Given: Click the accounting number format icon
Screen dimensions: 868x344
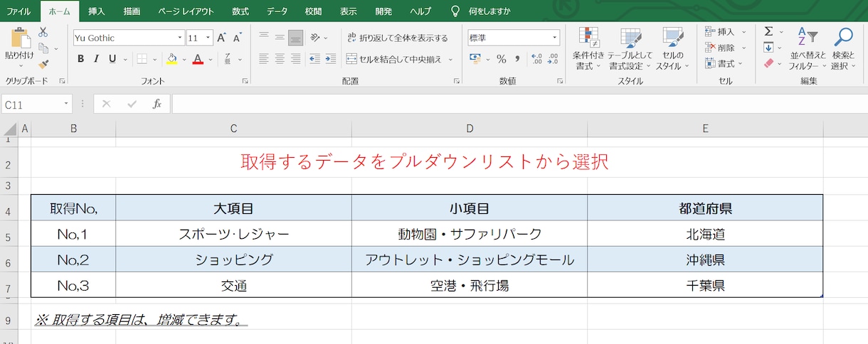Looking at the screenshot, I should (475, 59).
